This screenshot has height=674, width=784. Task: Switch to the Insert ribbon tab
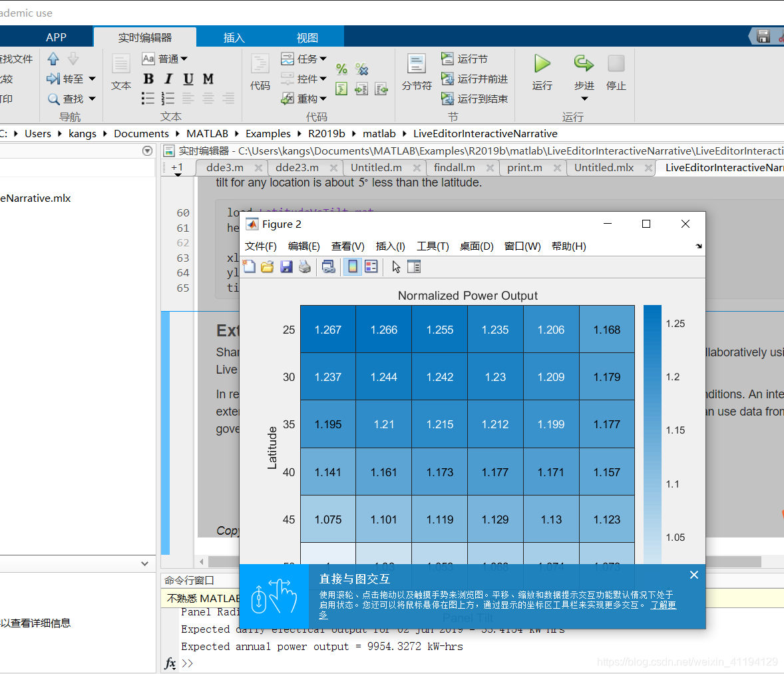(x=234, y=37)
